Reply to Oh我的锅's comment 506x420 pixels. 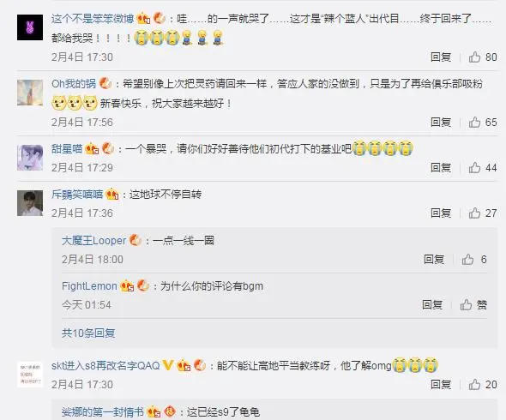click(441, 123)
